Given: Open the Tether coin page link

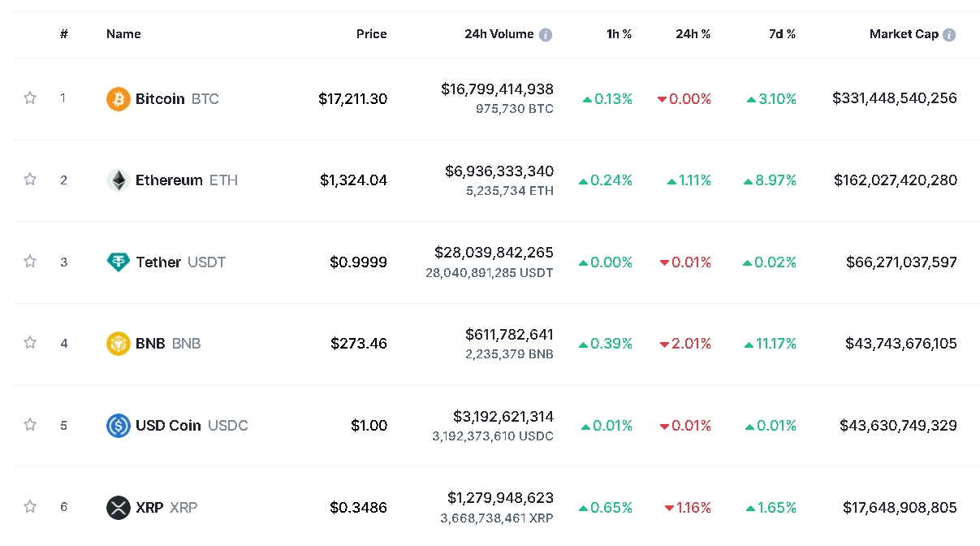Looking at the screenshot, I should (158, 262).
